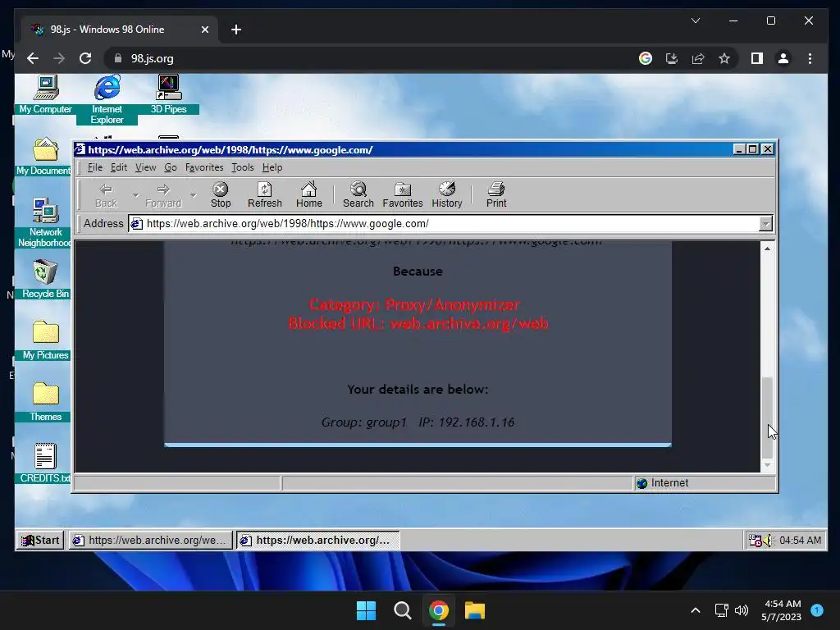Click the Internet zone status bar entry

[704, 483]
